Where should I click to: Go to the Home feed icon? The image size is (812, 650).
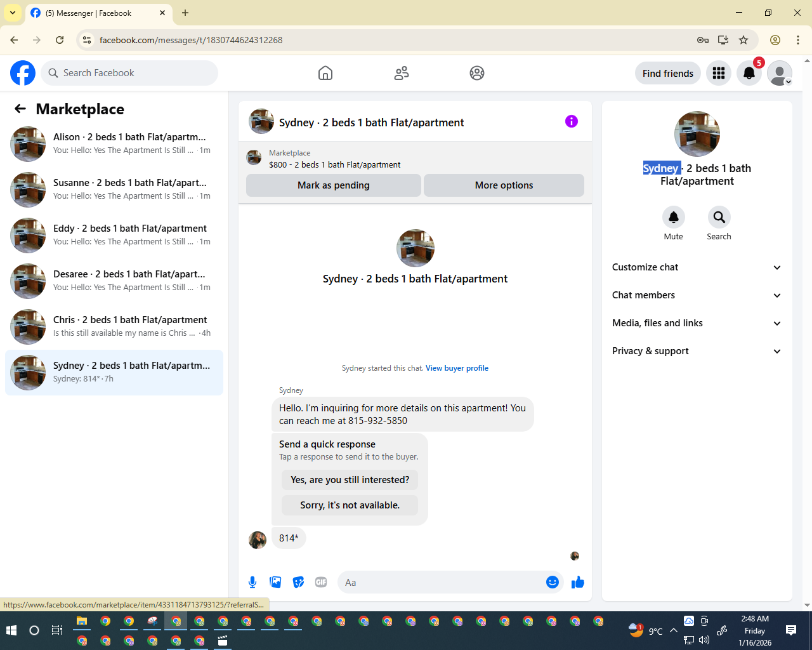pyautogui.click(x=325, y=73)
